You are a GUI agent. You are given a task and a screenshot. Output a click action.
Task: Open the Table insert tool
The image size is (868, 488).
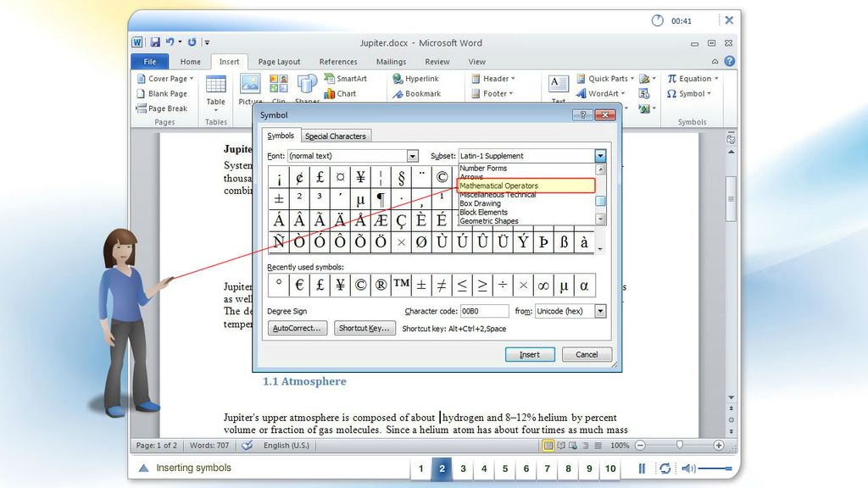[216, 91]
